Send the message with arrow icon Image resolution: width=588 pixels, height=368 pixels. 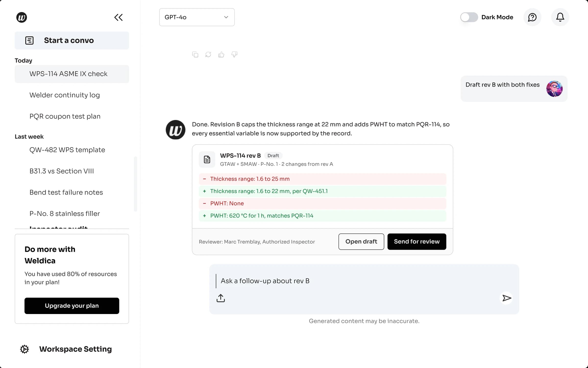(x=506, y=298)
